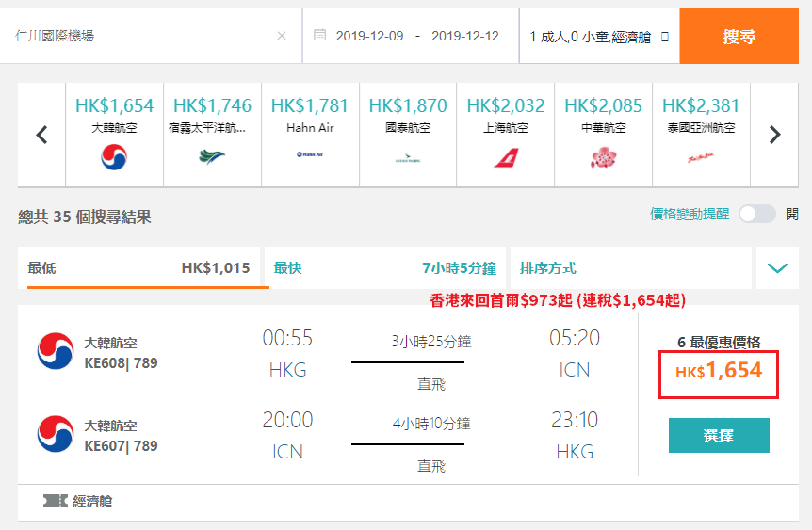812x530 pixels.
Task: Click the Korean Air logo for KE607
Action: [56, 434]
